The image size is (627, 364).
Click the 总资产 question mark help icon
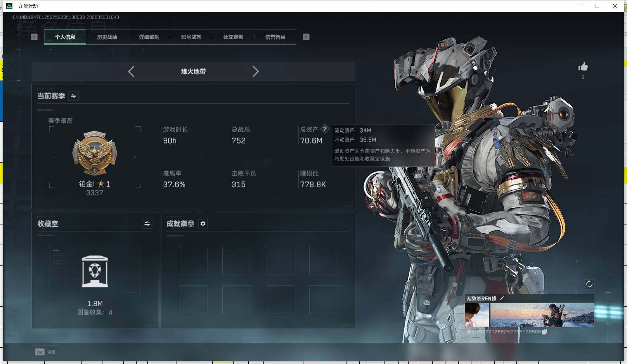[x=325, y=129]
